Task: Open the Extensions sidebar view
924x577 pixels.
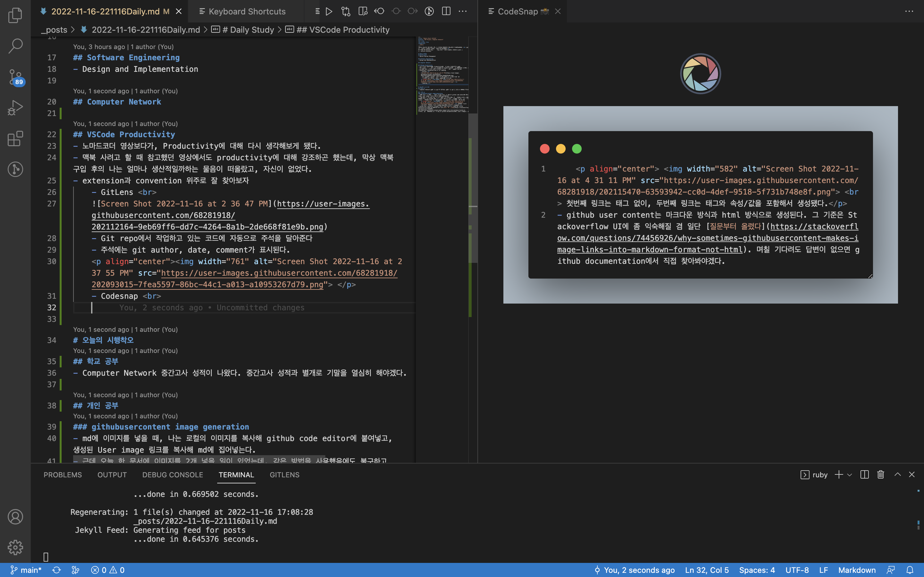Action: [x=15, y=138]
